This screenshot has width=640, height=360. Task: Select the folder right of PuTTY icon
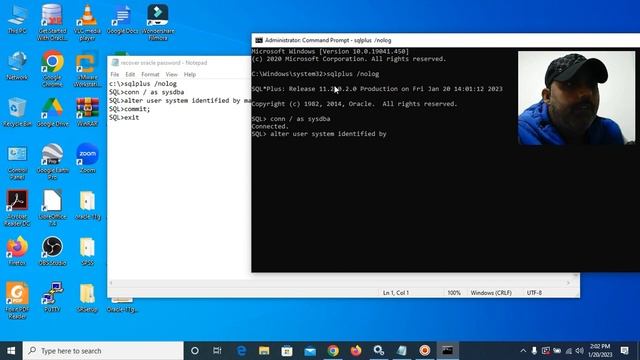[x=87, y=297]
